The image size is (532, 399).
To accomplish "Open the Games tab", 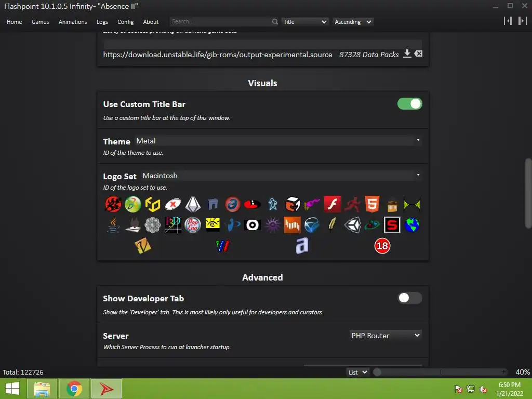I will (x=40, y=22).
